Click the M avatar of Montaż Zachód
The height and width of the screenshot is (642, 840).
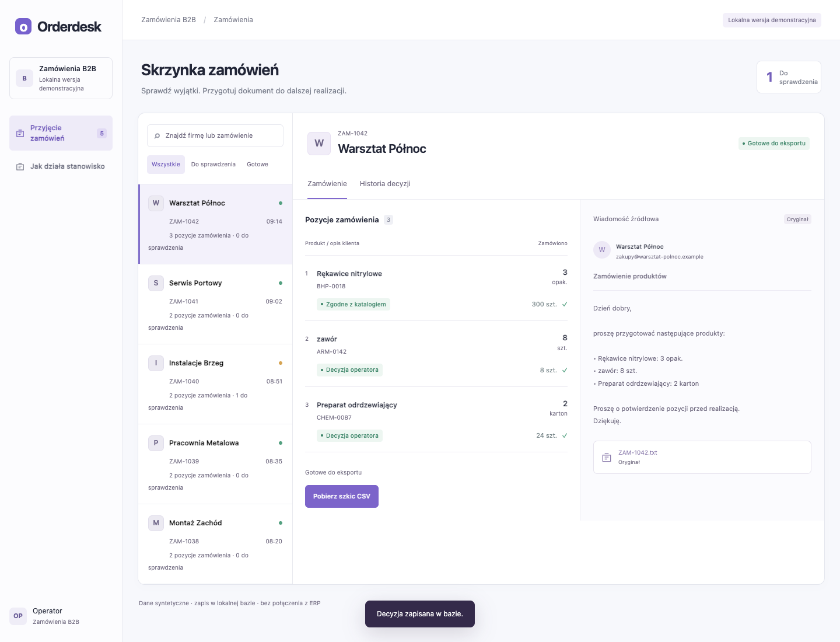[x=156, y=523]
